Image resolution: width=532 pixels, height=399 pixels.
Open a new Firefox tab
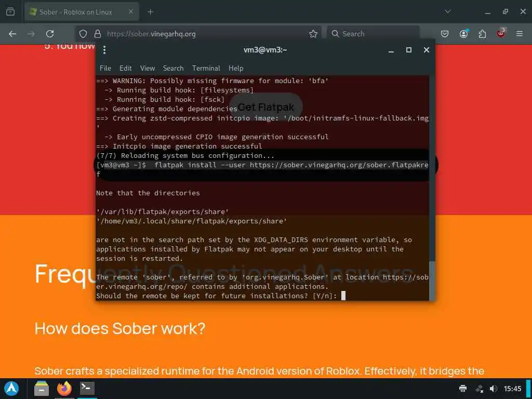click(150, 12)
